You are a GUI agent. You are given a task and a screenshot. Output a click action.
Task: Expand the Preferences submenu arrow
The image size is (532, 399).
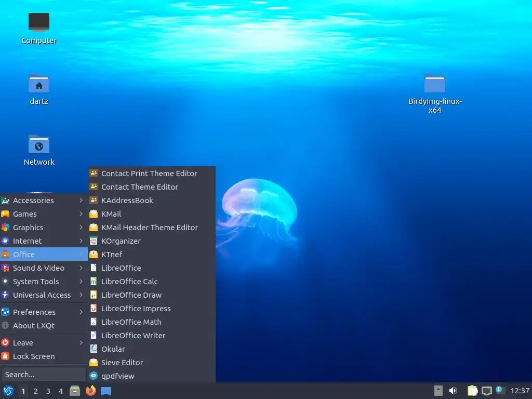point(81,312)
